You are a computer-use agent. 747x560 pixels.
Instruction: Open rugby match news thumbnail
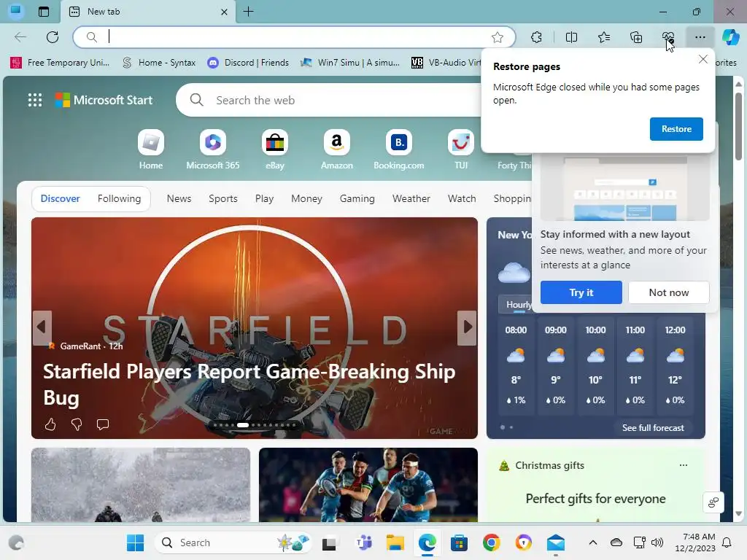pyautogui.click(x=368, y=485)
